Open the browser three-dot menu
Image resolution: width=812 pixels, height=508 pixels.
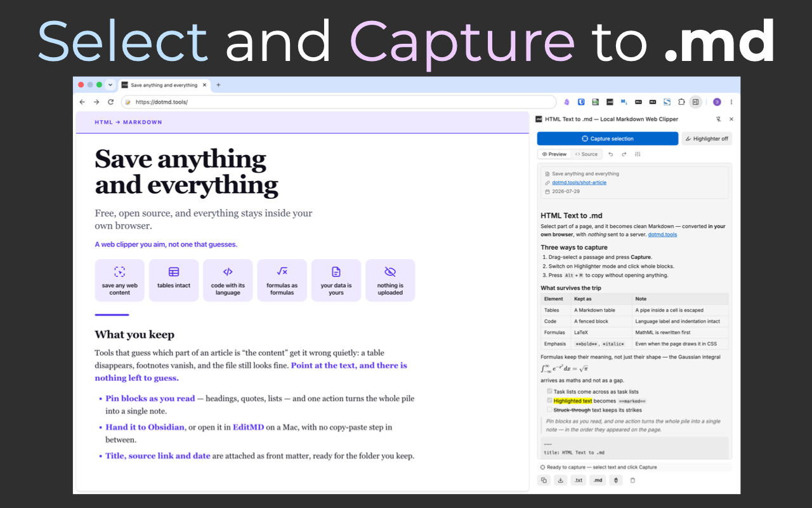click(x=731, y=102)
